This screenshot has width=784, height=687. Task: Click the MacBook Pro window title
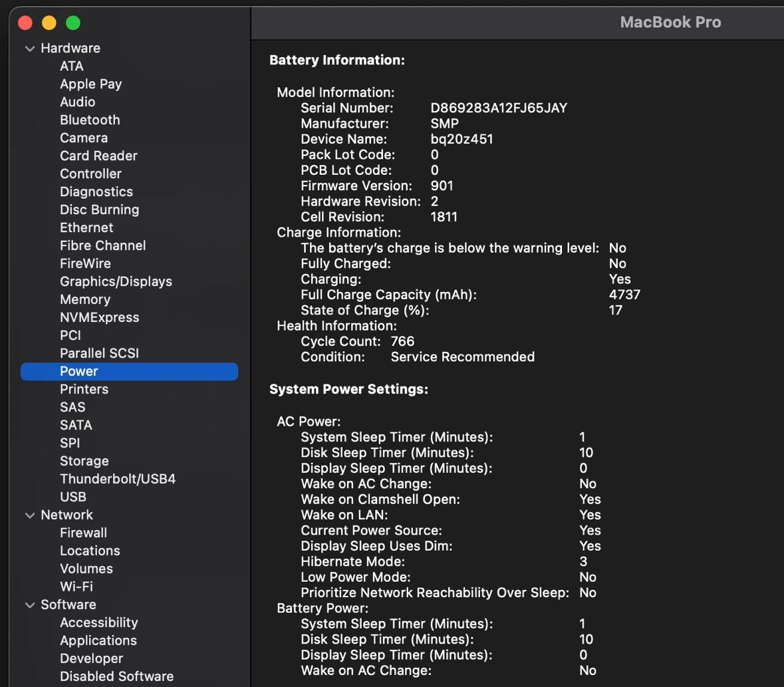670,23
